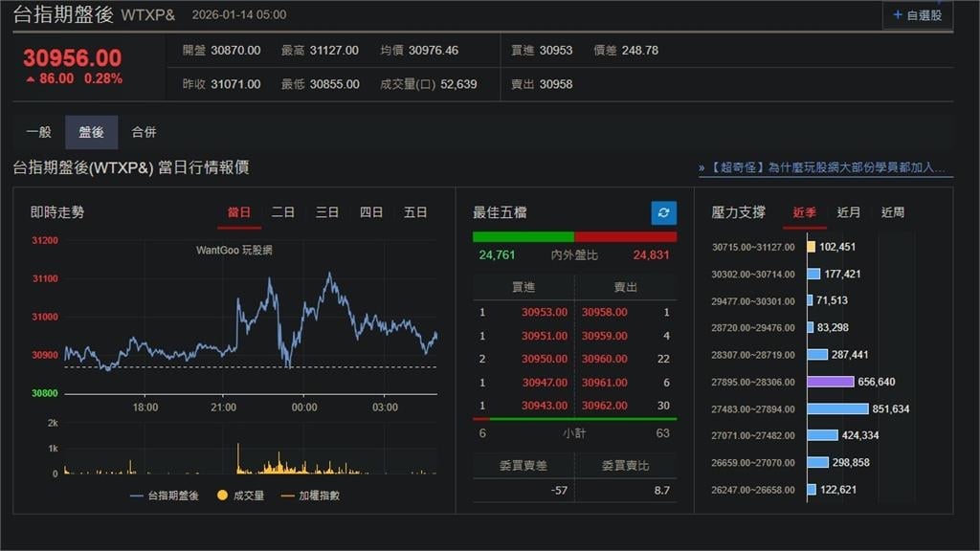The image size is (980, 551).
Task: Select 近周 pressure support view
Action: (892, 212)
